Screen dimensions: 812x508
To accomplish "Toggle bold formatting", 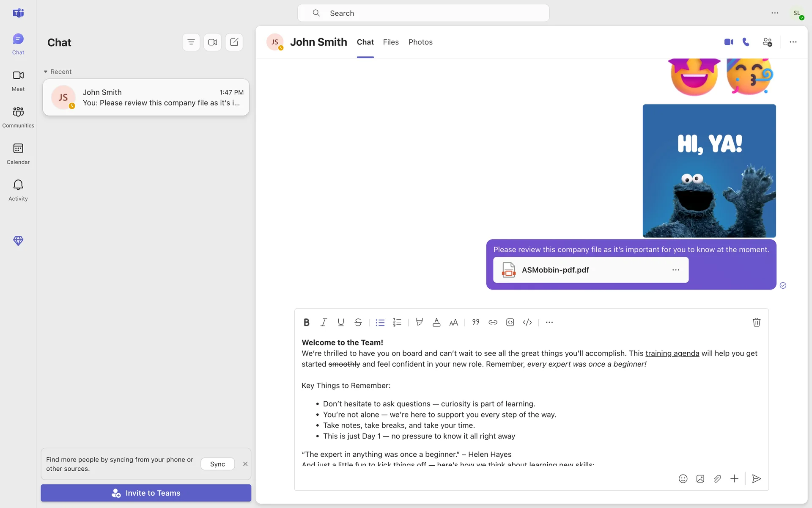I will pos(307,322).
